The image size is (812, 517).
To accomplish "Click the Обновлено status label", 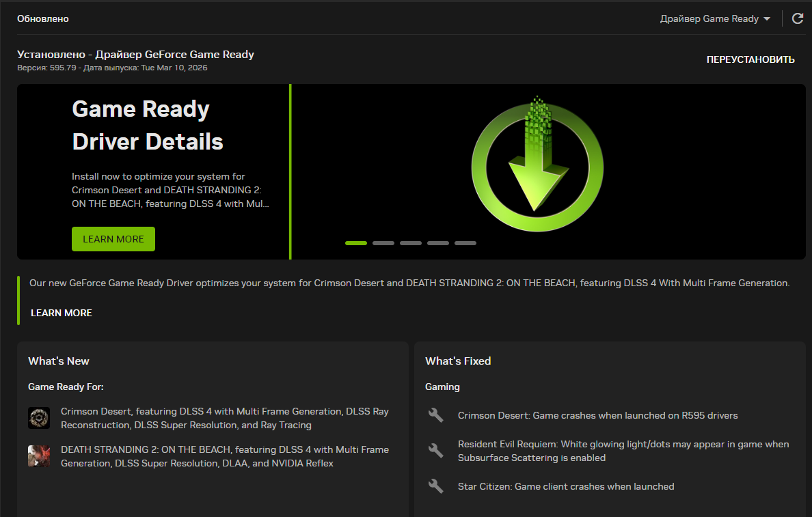I will pos(43,18).
